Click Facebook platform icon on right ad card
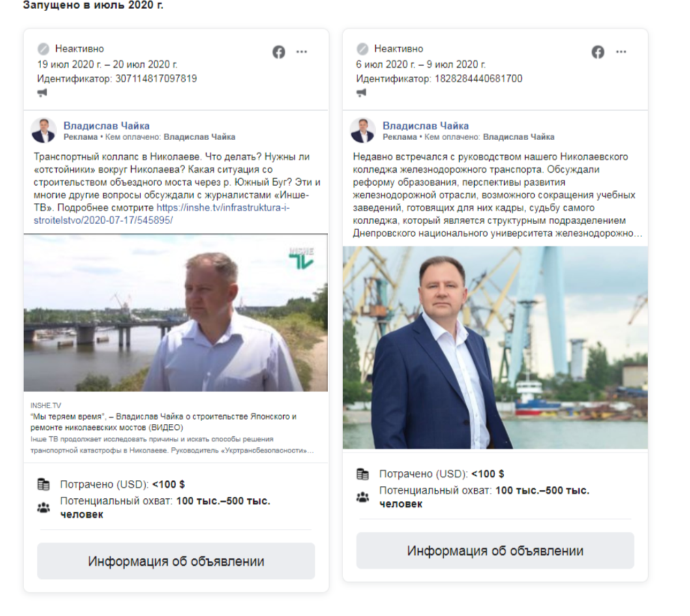 (597, 52)
